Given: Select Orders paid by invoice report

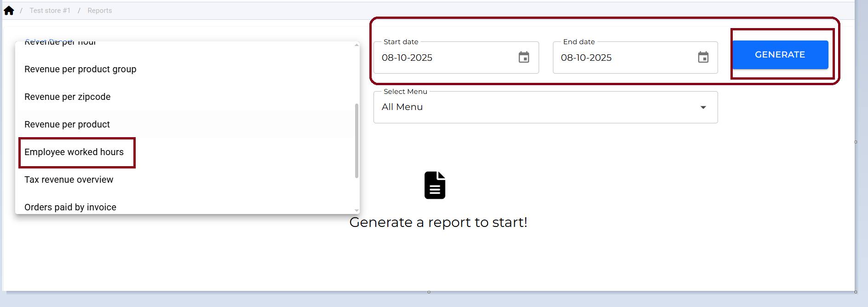Looking at the screenshot, I should [x=70, y=207].
